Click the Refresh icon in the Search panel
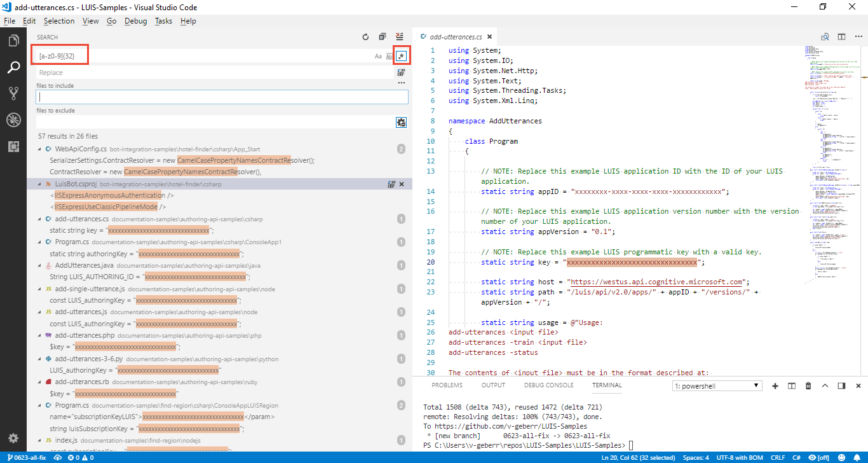This screenshot has height=463, width=868. 365,36
